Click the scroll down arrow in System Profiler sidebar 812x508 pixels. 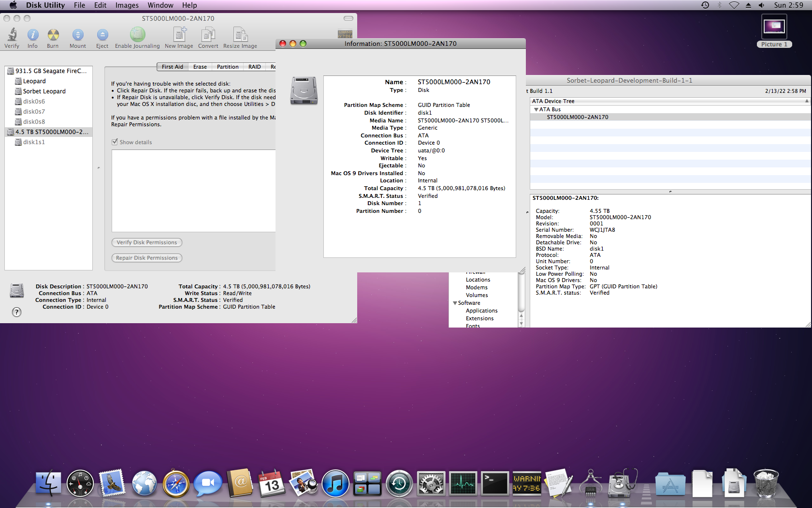pos(521,323)
